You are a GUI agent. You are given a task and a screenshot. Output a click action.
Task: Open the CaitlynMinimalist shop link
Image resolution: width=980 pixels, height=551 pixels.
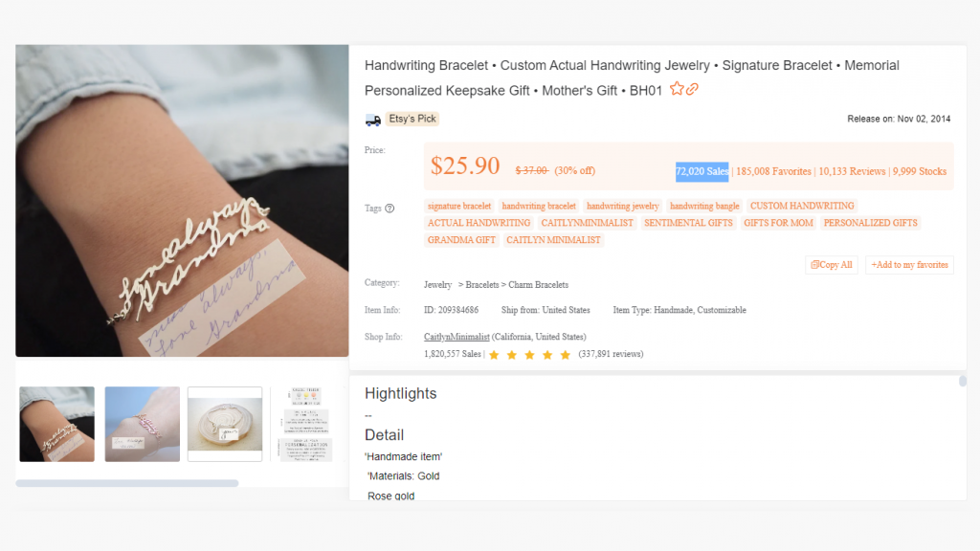[457, 337]
